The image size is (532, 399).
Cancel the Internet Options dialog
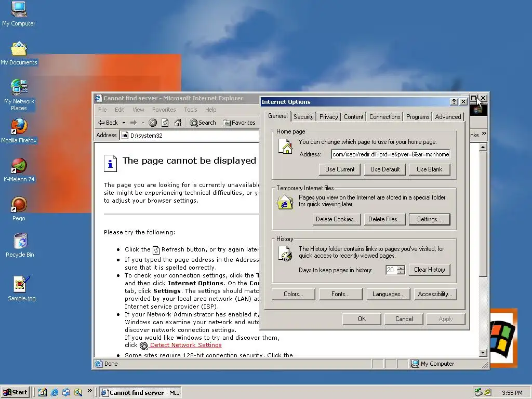[404, 319]
